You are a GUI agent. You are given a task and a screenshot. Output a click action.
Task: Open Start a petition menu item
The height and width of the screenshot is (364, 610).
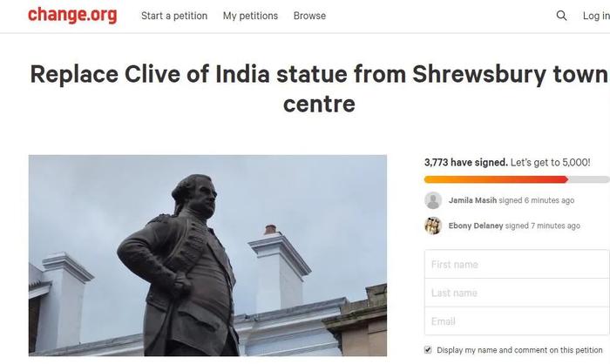pos(174,16)
